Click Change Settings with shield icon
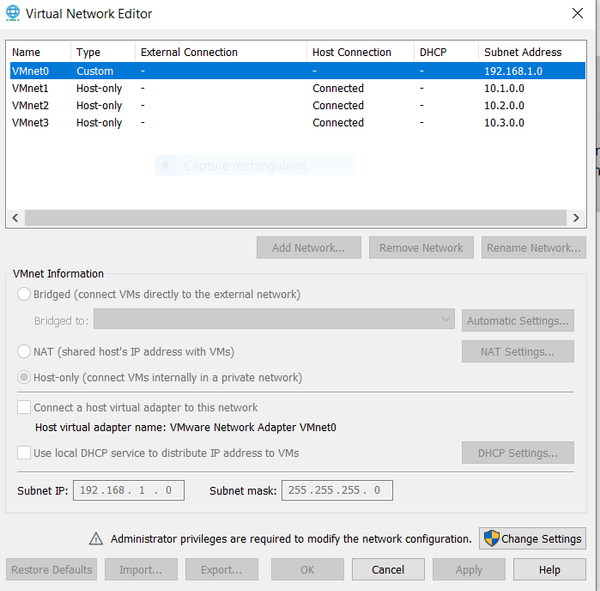Screen dimensions: 600x591 [532, 539]
